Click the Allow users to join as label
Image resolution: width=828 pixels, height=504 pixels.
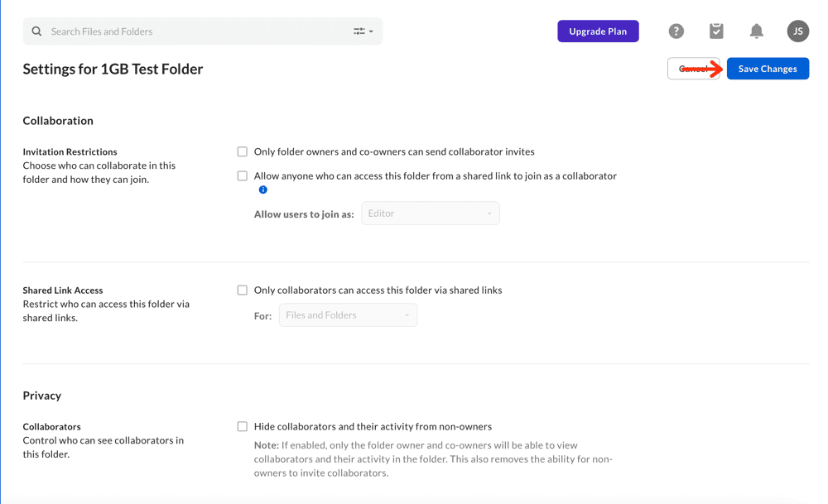point(304,214)
